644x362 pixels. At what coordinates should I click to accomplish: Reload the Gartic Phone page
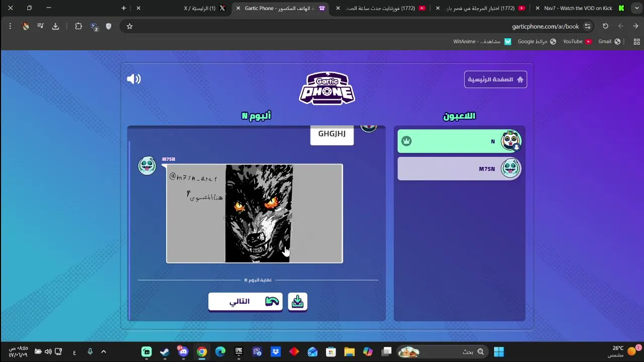[605, 26]
